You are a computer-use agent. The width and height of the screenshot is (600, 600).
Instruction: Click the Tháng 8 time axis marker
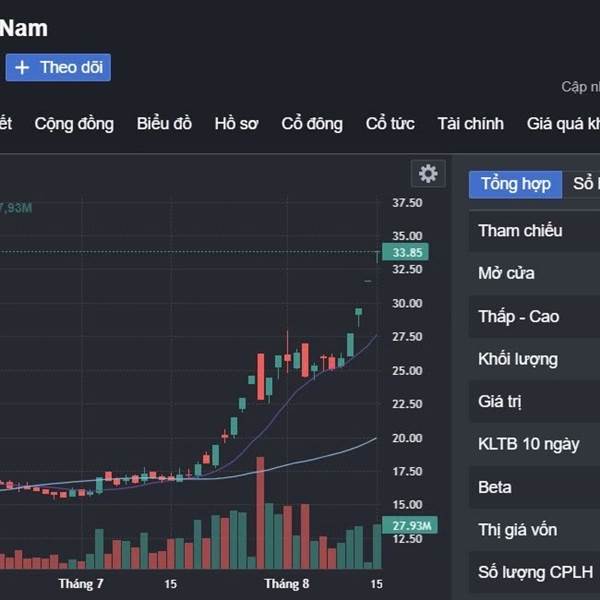click(287, 584)
